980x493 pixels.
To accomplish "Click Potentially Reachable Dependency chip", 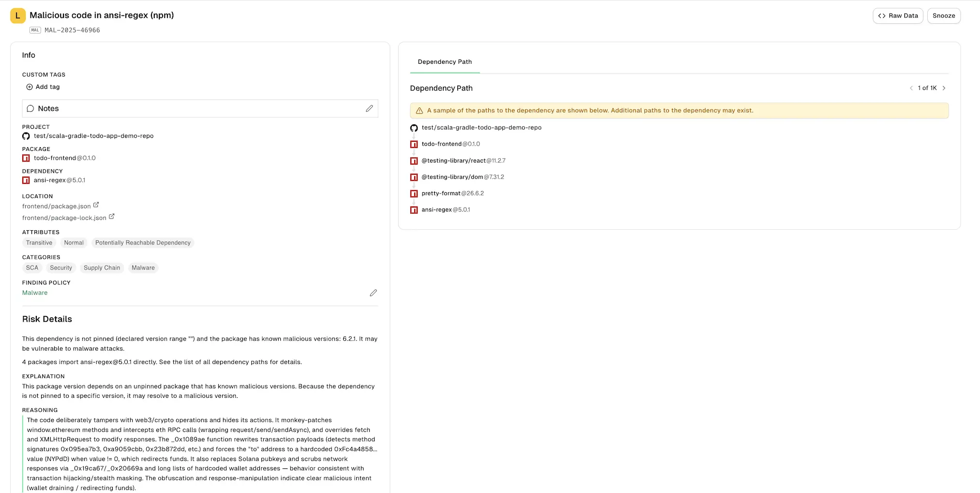I will 143,243.
